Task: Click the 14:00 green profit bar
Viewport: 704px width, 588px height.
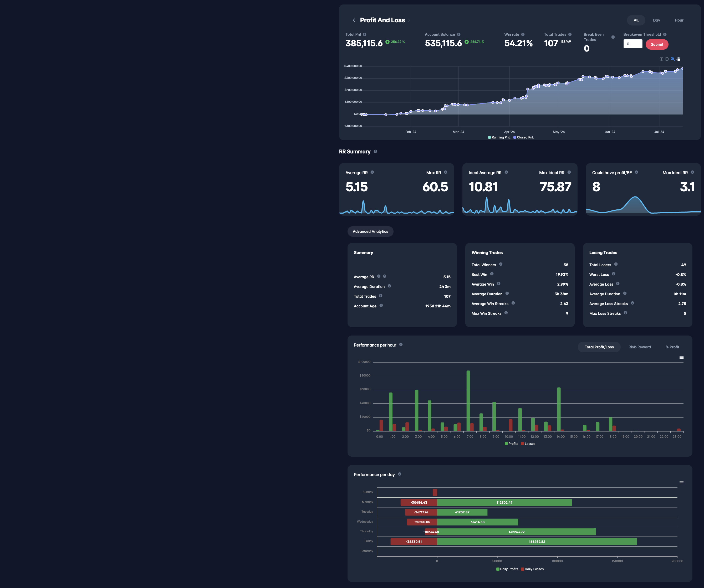Action: [559, 409]
